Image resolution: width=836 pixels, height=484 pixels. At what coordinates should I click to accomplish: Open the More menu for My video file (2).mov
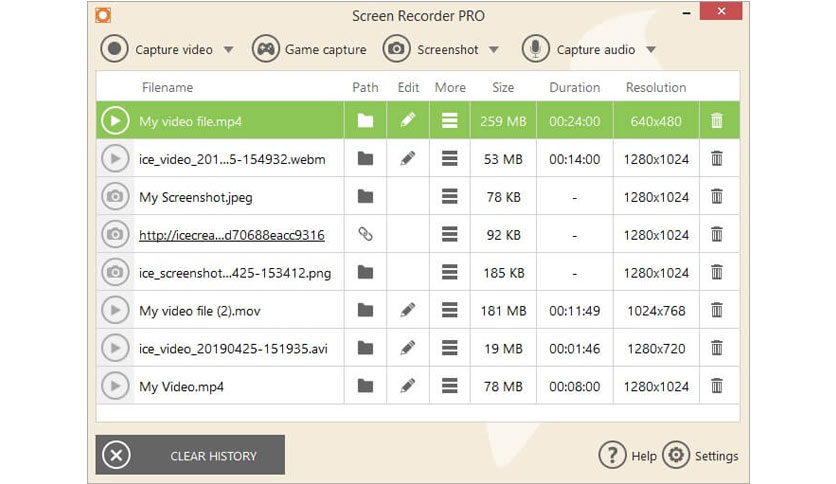pyautogui.click(x=449, y=310)
